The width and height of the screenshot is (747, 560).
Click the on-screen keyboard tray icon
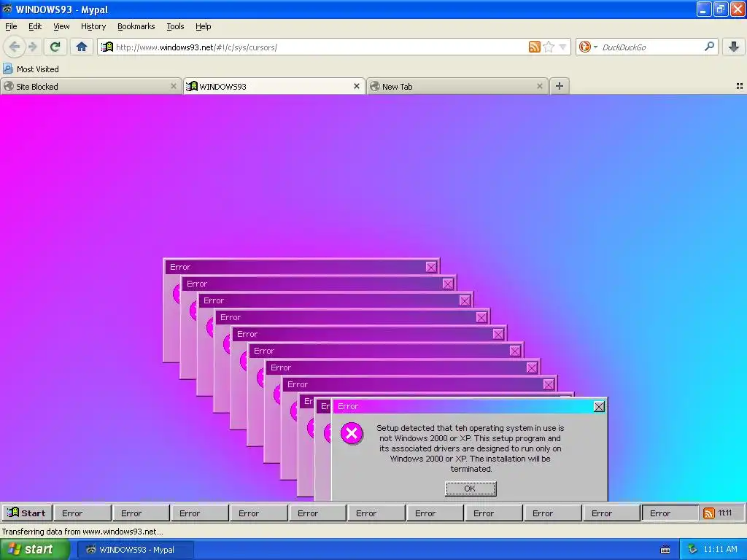665,550
